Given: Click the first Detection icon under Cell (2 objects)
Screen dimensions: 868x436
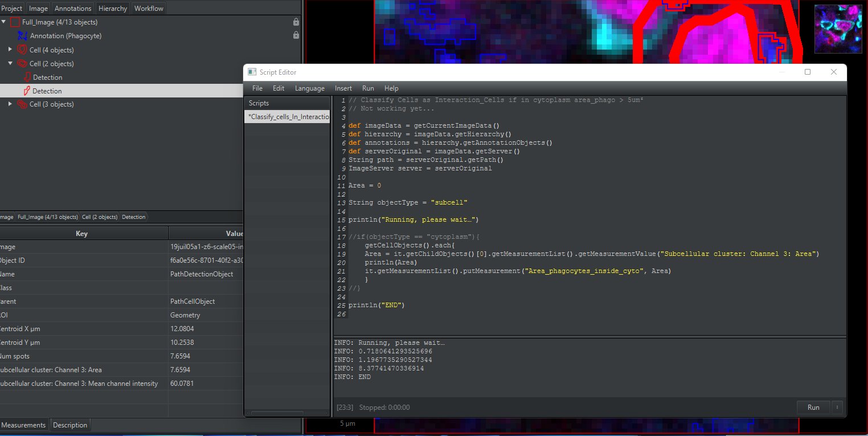Looking at the screenshot, I should [x=26, y=77].
